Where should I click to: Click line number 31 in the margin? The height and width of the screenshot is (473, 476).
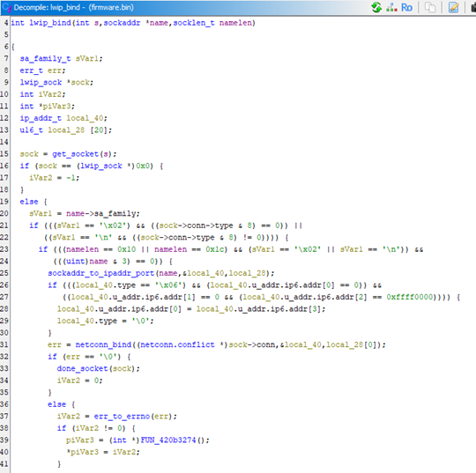(x=4, y=344)
